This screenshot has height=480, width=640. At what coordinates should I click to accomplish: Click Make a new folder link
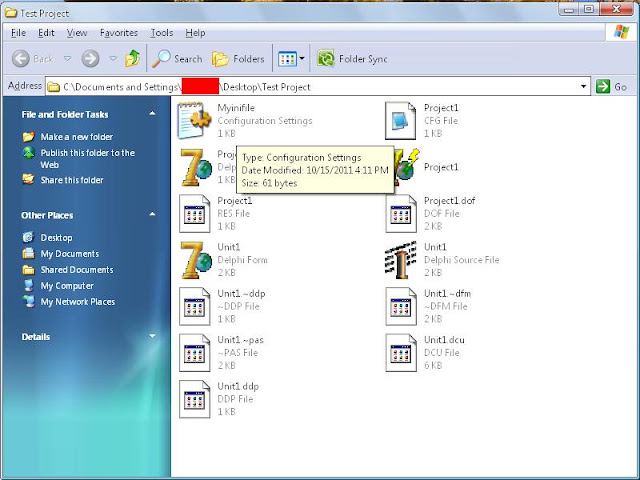point(77,137)
